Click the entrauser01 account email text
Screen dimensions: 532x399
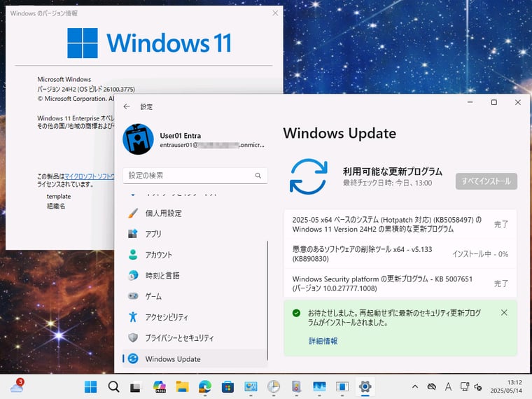coord(212,145)
